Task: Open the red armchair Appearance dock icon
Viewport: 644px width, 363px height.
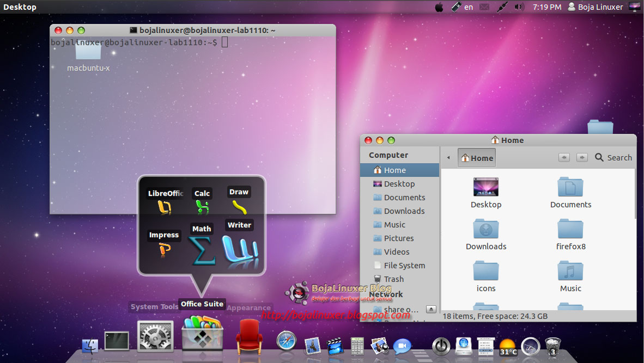Action: [x=249, y=337]
